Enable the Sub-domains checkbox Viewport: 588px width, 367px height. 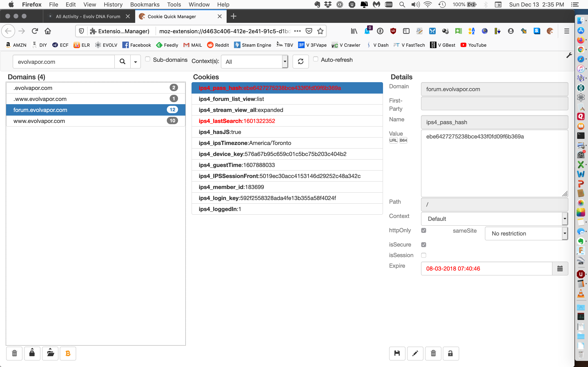[x=147, y=59]
